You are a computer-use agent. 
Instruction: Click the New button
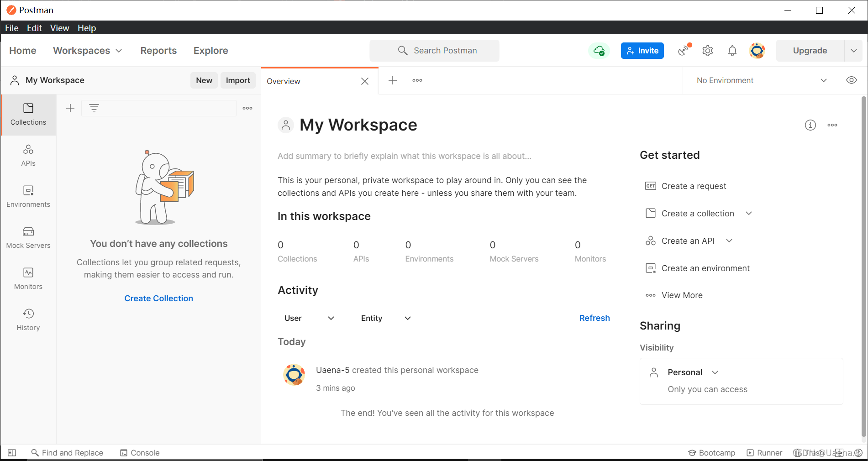pyautogui.click(x=204, y=80)
